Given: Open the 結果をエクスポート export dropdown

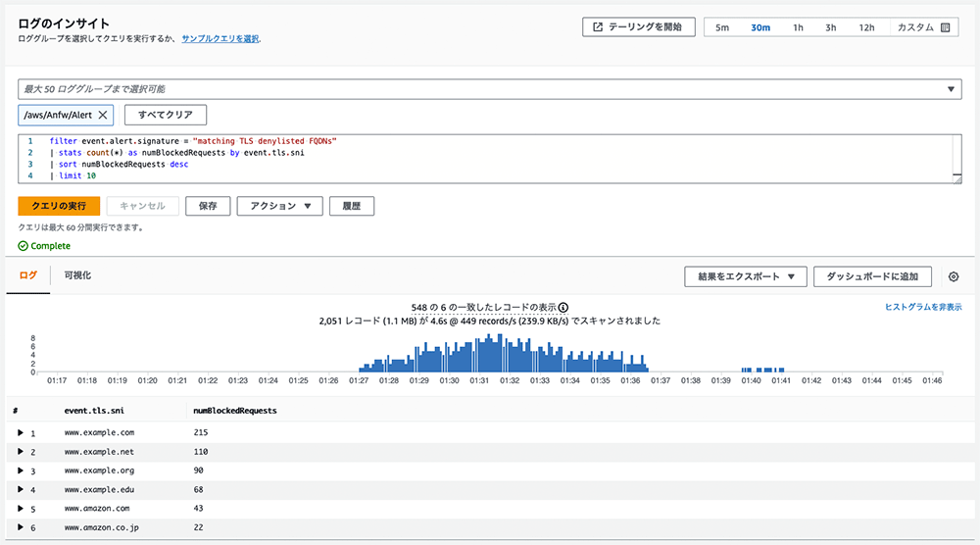Looking at the screenshot, I should (746, 276).
